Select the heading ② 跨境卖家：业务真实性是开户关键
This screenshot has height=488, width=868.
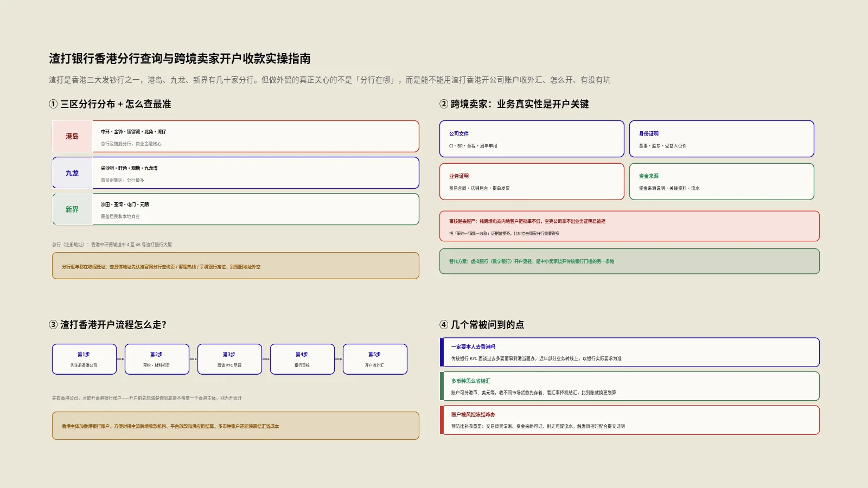[514, 104]
